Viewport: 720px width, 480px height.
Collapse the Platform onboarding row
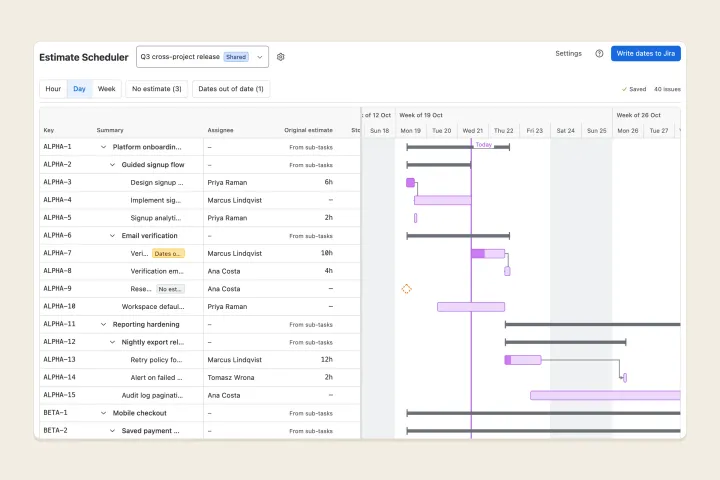click(x=103, y=147)
